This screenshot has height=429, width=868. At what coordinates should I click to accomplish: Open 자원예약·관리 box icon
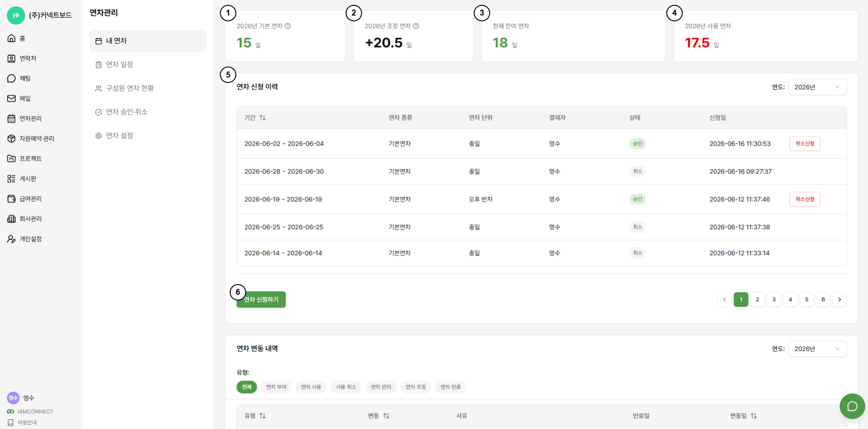point(11,139)
